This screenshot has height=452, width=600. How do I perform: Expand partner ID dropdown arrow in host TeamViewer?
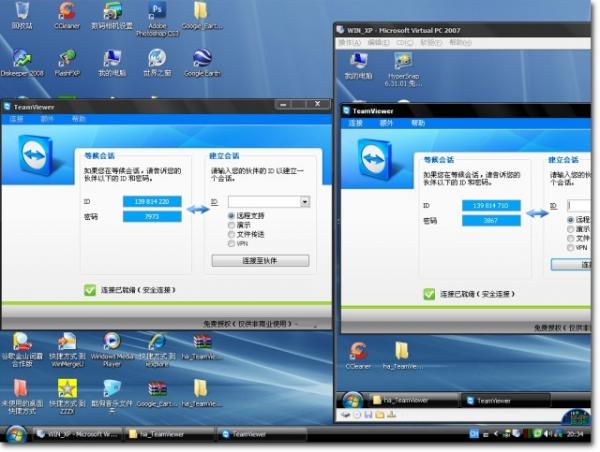coord(305,202)
